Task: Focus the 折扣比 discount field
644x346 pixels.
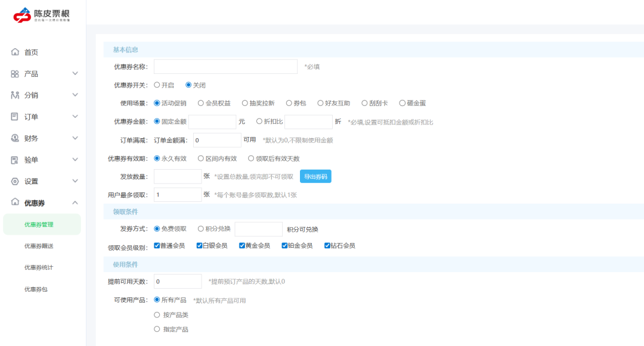Action: pyautogui.click(x=308, y=121)
